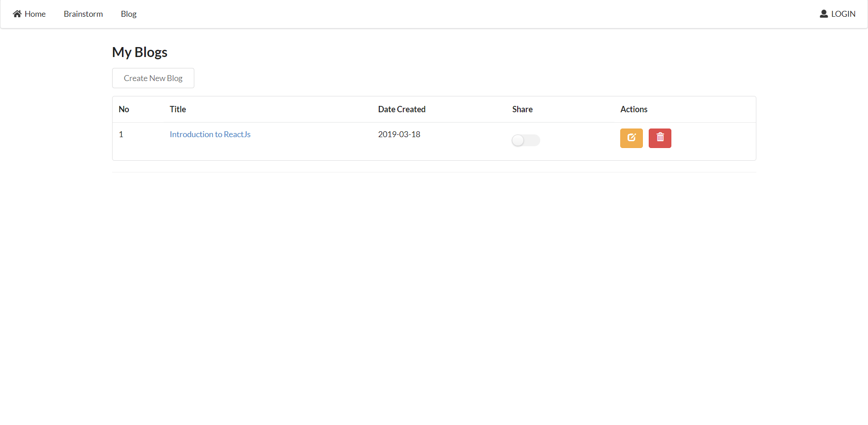The height and width of the screenshot is (425, 868).
Task: Click the red trash delete button
Action: click(x=660, y=138)
